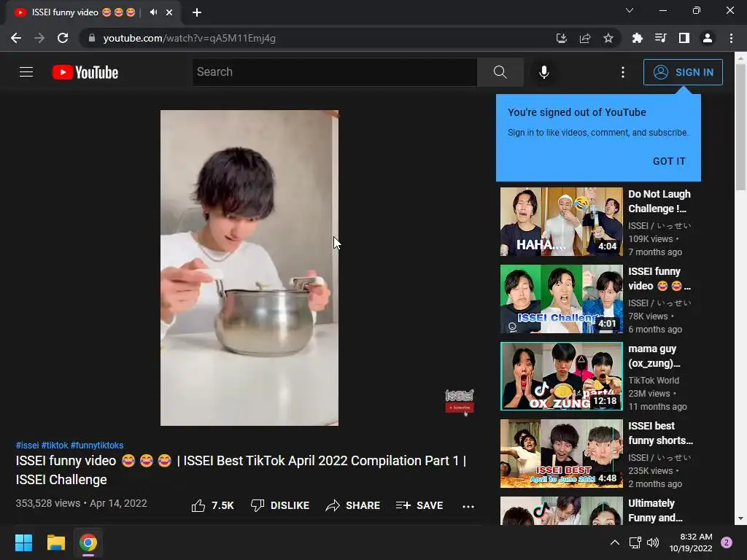
Task: Reload the page with refresh icon
Action: (63, 38)
